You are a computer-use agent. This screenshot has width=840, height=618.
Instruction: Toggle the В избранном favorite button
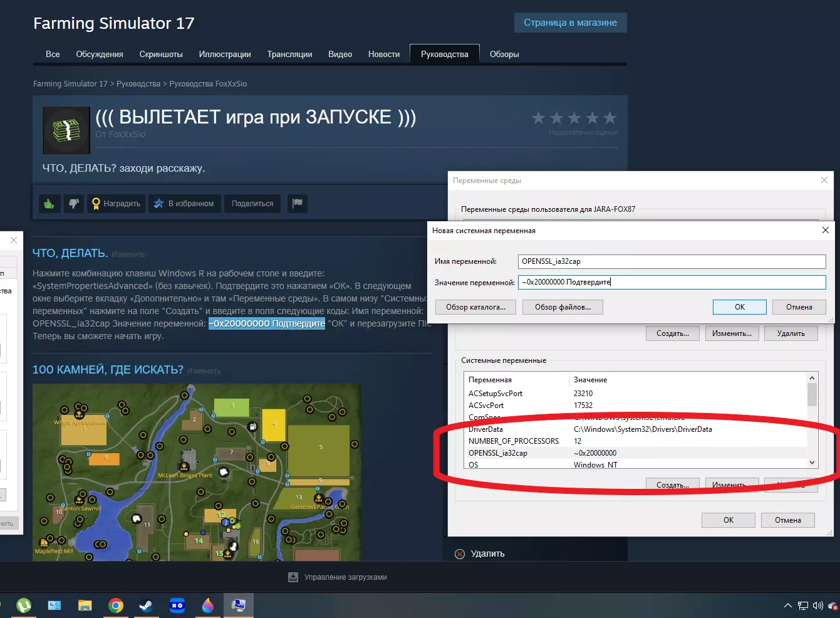185,203
